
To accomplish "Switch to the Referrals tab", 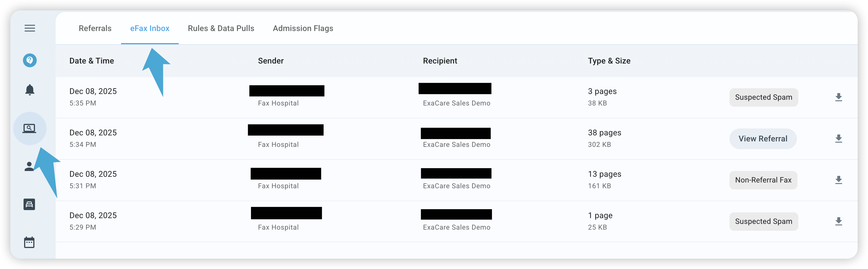I will [95, 28].
